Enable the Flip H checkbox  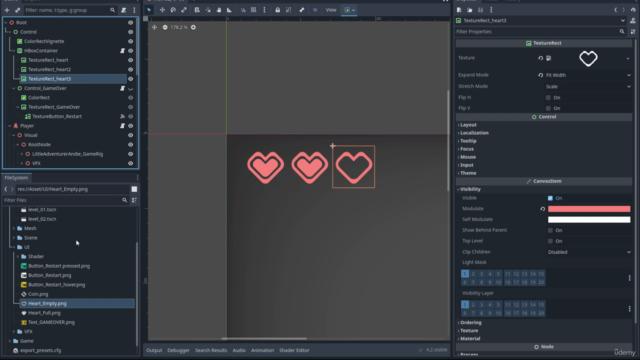pos(548,98)
